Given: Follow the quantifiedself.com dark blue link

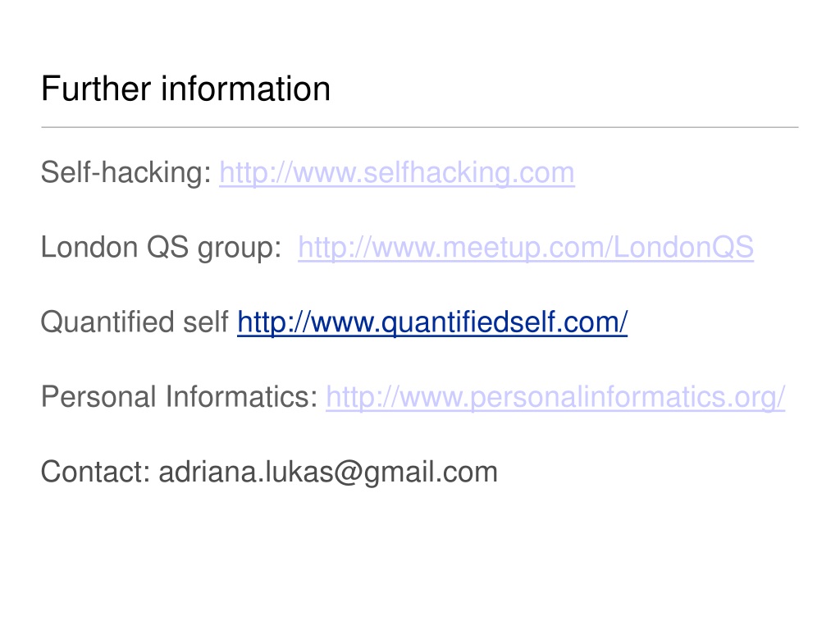Looking at the screenshot, I should pyautogui.click(x=432, y=323).
